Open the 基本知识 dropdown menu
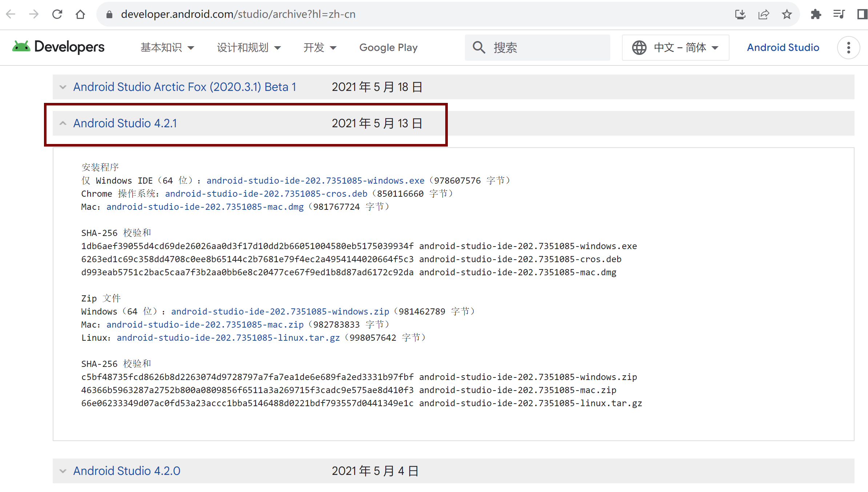 pyautogui.click(x=168, y=48)
